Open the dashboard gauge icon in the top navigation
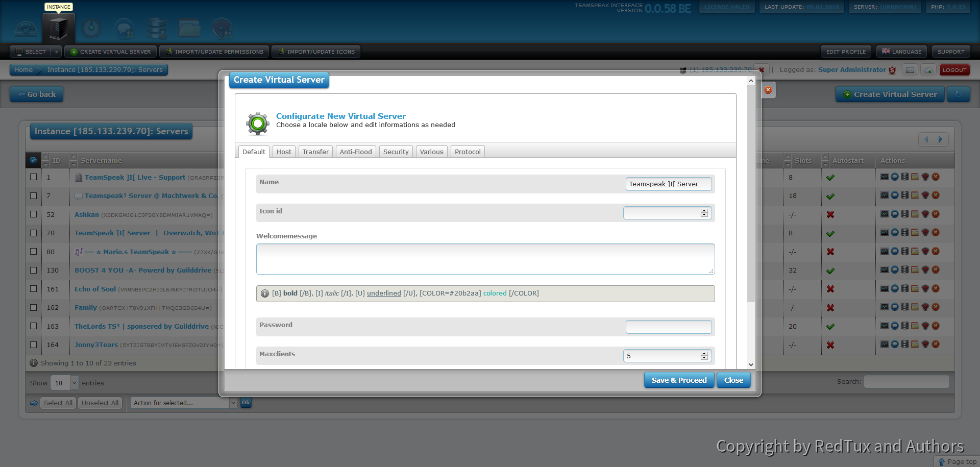Screen dimensions: 980x467 click(x=26, y=29)
